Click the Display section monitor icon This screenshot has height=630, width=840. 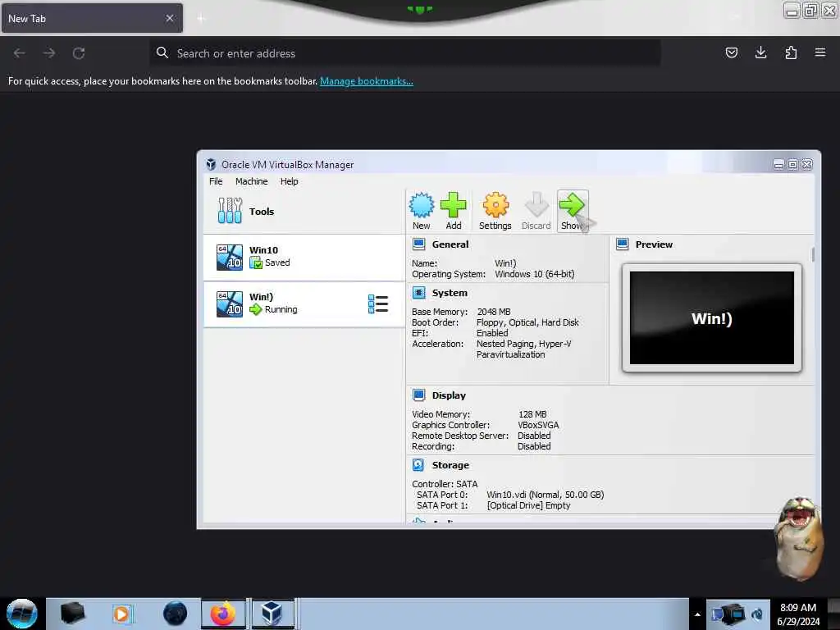point(419,395)
